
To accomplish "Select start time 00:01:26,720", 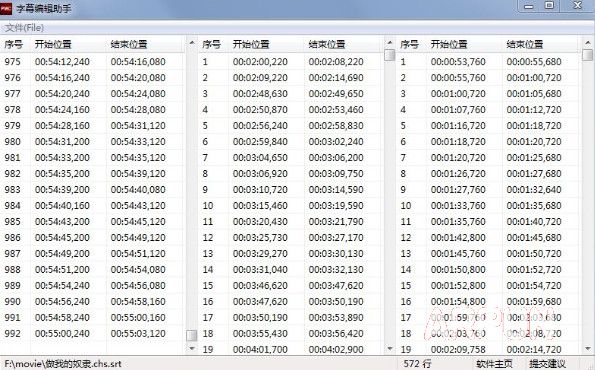I will click(x=458, y=173).
